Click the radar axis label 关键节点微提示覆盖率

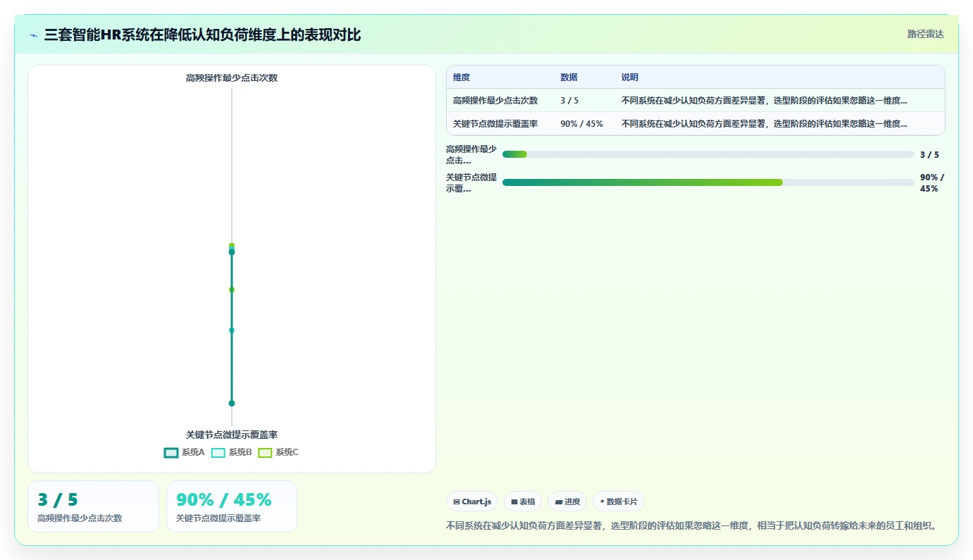point(232,435)
